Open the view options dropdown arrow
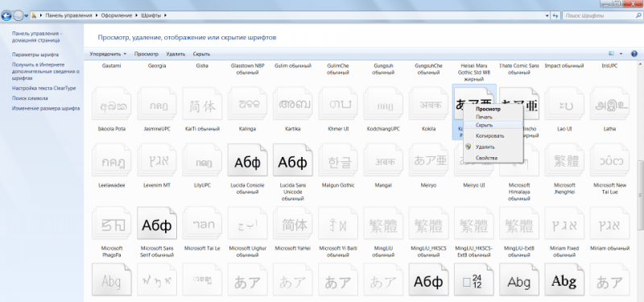644x302 pixels. (621, 54)
